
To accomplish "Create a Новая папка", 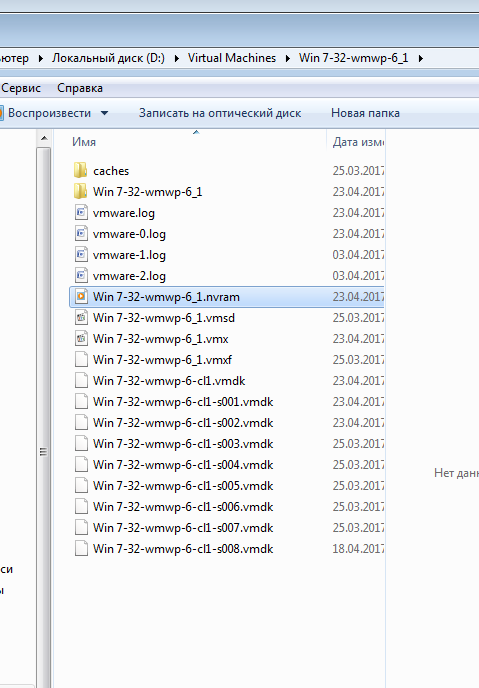I will pyautogui.click(x=365, y=113).
